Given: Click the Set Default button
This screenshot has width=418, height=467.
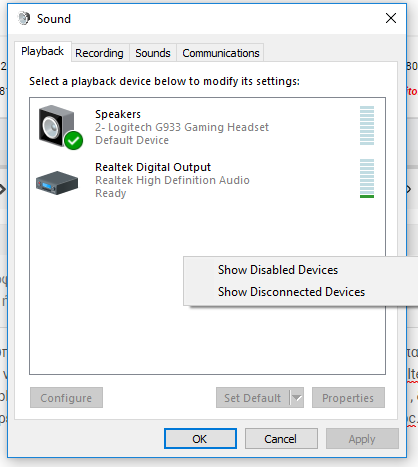Looking at the screenshot, I should point(253,398).
